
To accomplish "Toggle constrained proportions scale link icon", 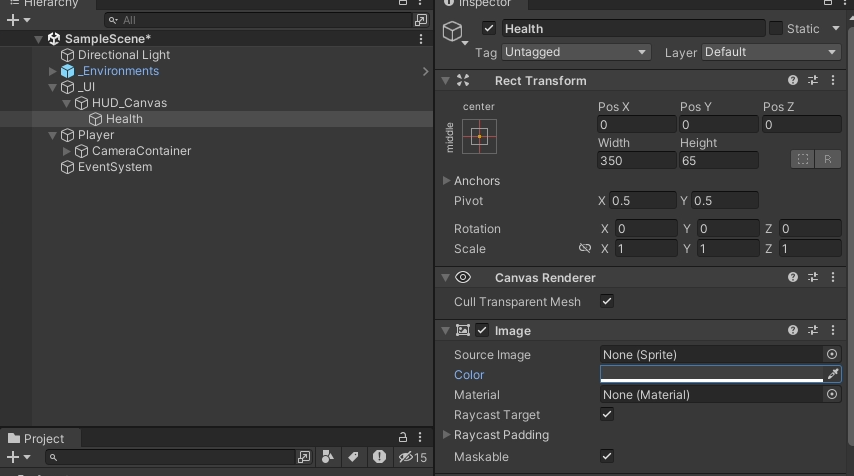I will pyautogui.click(x=585, y=248).
